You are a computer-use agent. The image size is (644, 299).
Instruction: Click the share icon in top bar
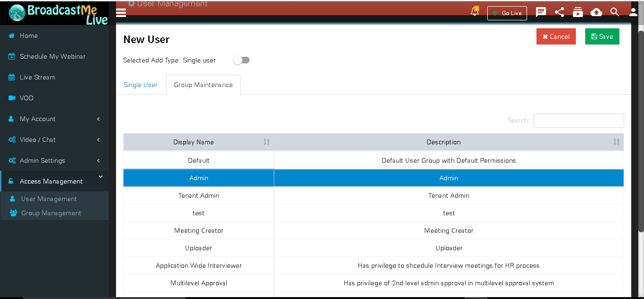[559, 12]
